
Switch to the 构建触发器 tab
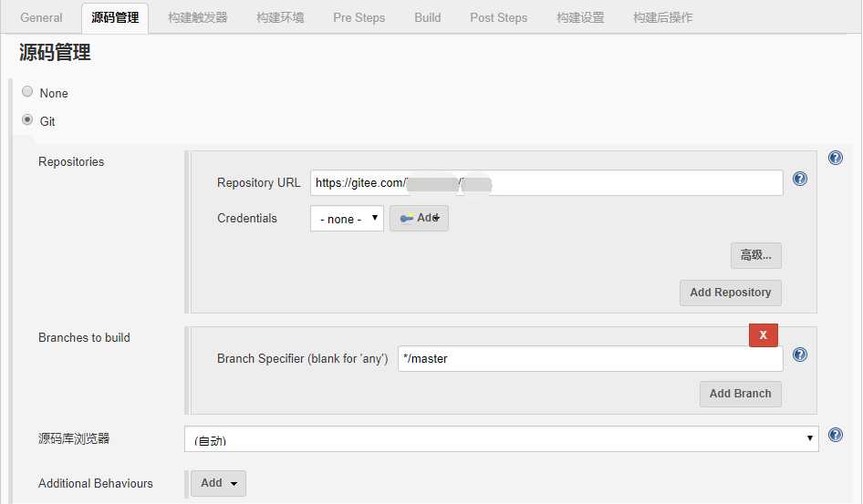198,17
